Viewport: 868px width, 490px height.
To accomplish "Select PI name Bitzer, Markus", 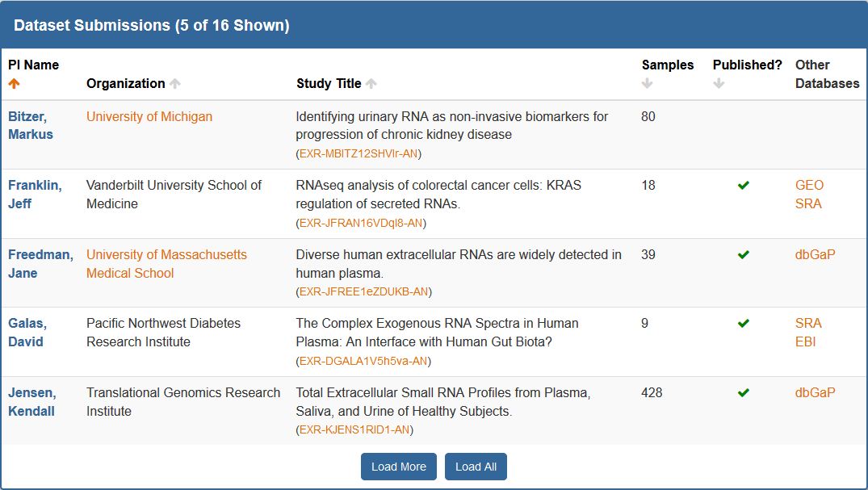I will [31, 125].
